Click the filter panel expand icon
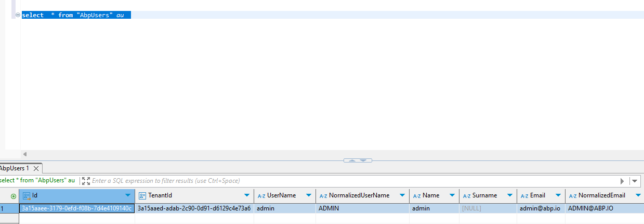 86,181
